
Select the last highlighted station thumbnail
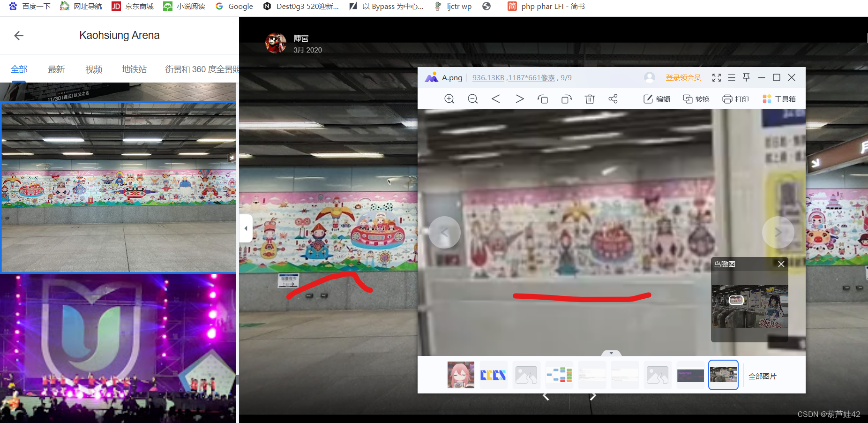tap(723, 375)
